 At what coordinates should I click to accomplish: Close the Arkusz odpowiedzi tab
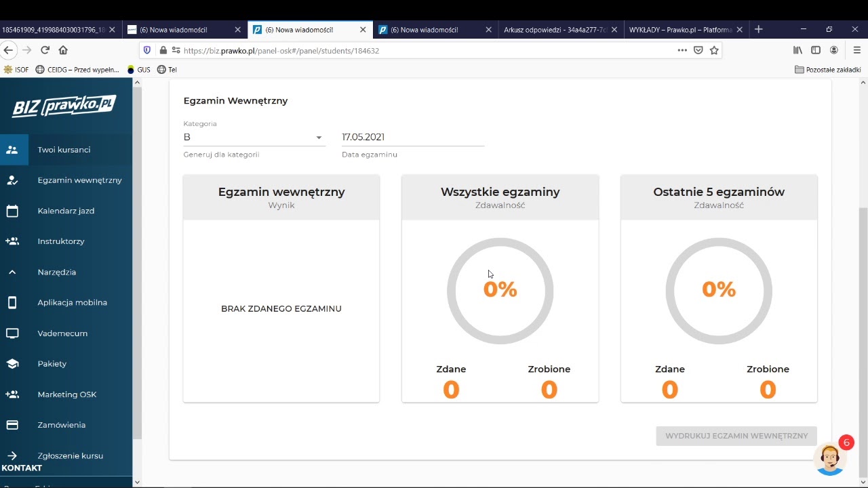(614, 30)
